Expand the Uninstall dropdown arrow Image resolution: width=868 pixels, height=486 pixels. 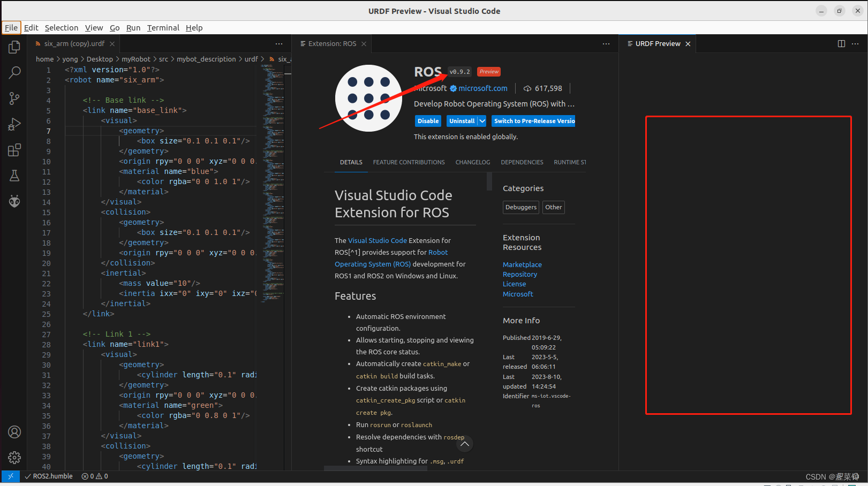pos(482,121)
